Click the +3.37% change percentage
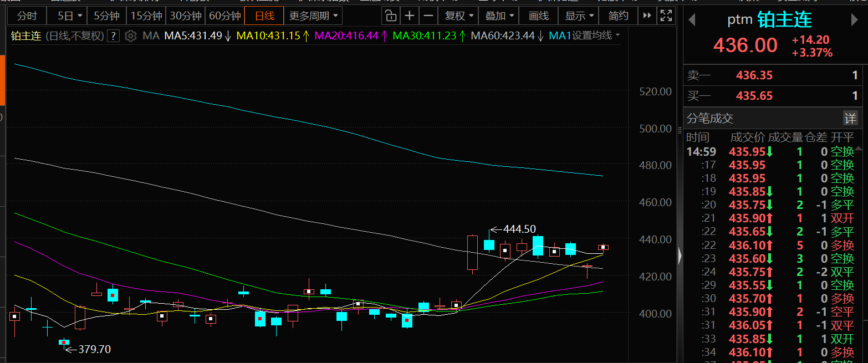 (812, 53)
